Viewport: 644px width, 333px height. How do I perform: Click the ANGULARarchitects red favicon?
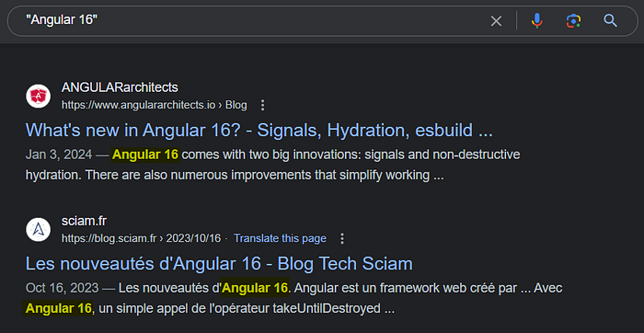coord(39,96)
